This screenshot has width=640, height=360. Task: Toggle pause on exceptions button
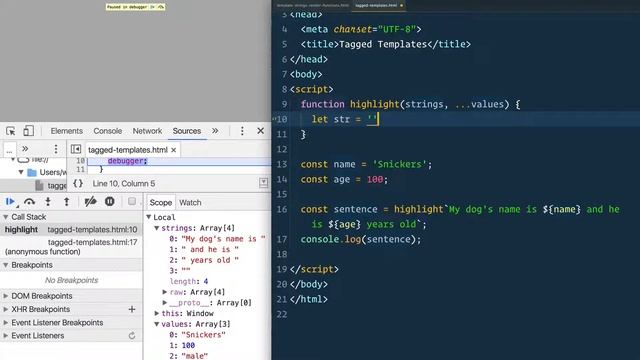click(x=109, y=202)
